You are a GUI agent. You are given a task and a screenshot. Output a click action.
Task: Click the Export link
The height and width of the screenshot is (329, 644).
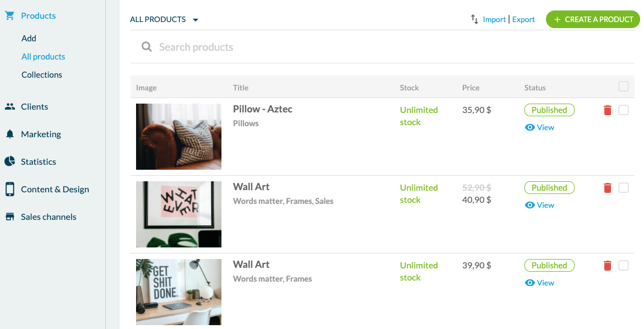tap(523, 19)
